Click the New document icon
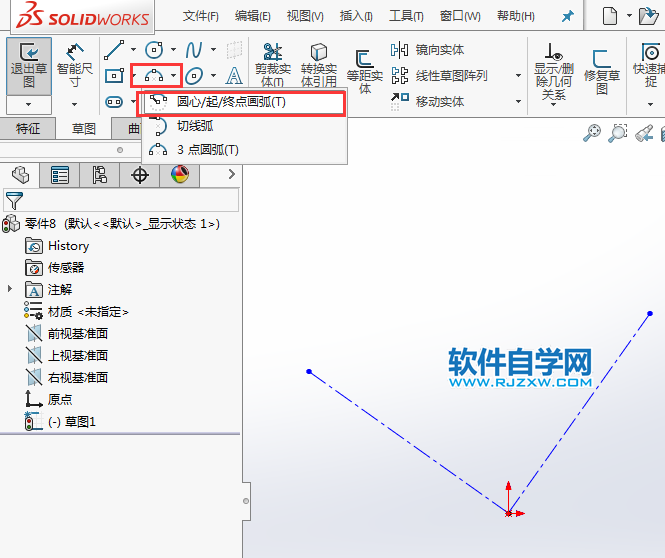The height and width of the screenshot is (558, 665). point(610,16)
